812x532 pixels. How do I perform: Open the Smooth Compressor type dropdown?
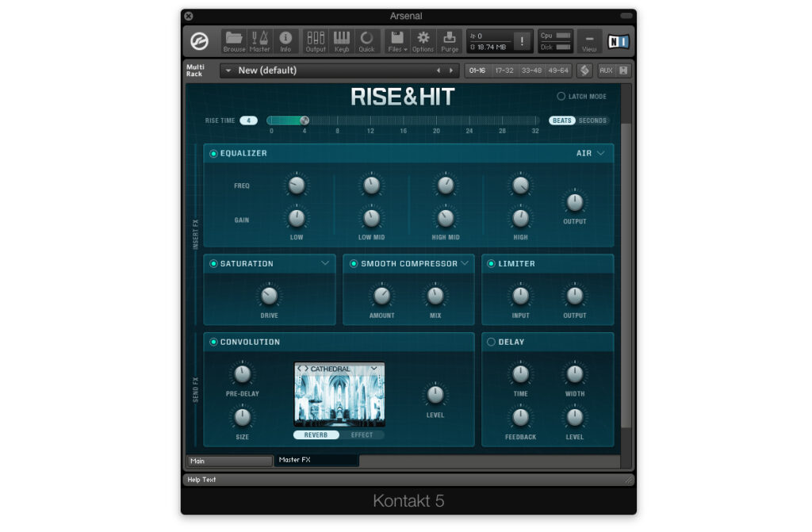465,263
